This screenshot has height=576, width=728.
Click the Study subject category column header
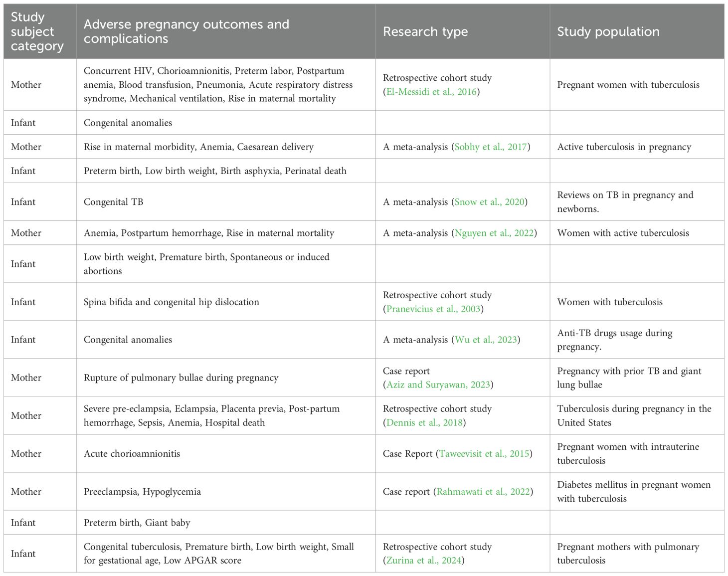(37, 31)
